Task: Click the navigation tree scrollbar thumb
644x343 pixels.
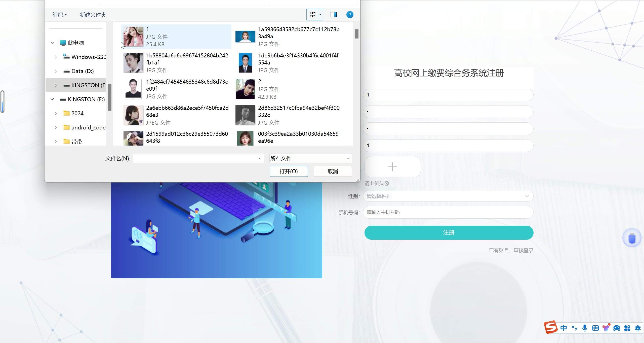Action: tap(109, 97)
